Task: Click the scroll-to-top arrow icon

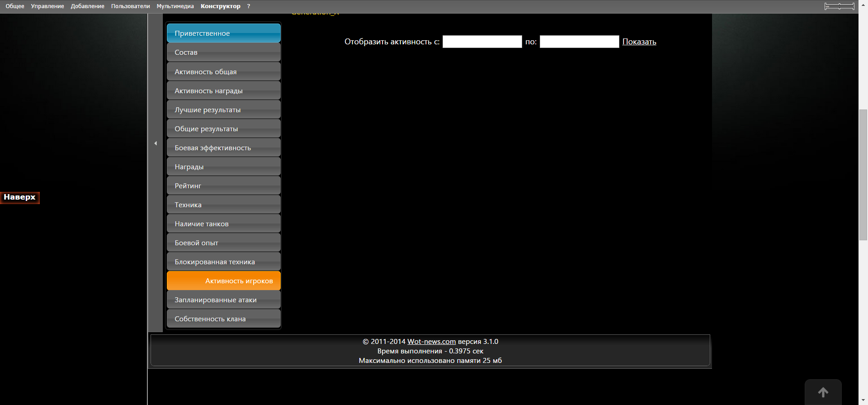Action: tap(823, 392)
